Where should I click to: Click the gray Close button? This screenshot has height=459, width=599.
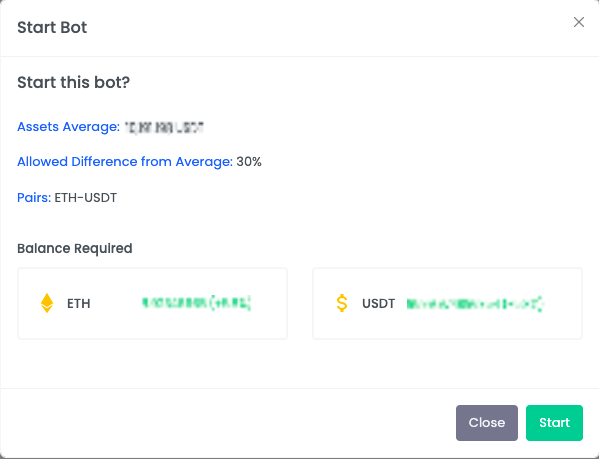(487, 423)
